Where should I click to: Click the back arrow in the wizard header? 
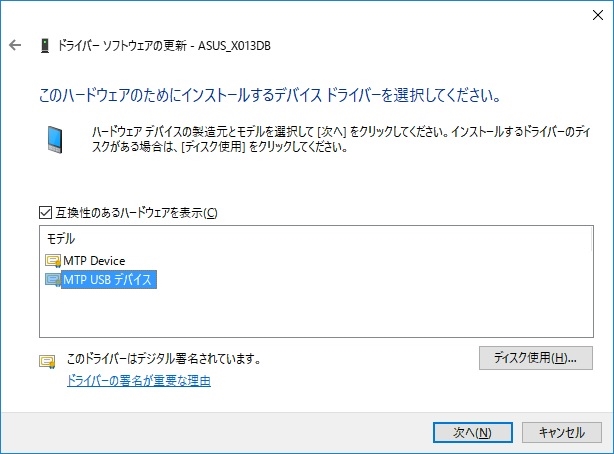[15, 46]
